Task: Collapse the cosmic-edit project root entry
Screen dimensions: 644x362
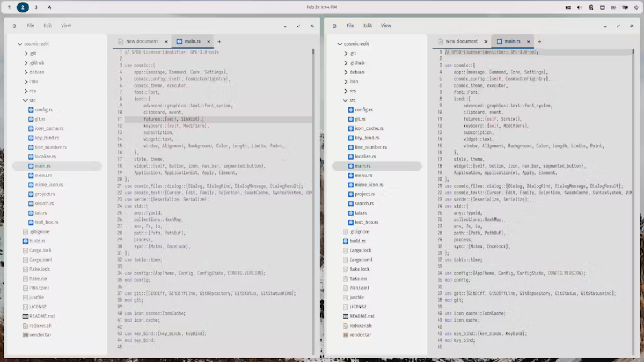Action: point(18,43)
